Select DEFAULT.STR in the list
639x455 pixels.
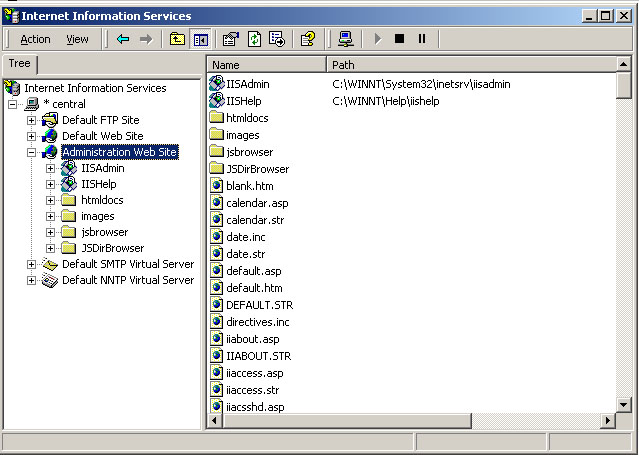click(260, 305)
